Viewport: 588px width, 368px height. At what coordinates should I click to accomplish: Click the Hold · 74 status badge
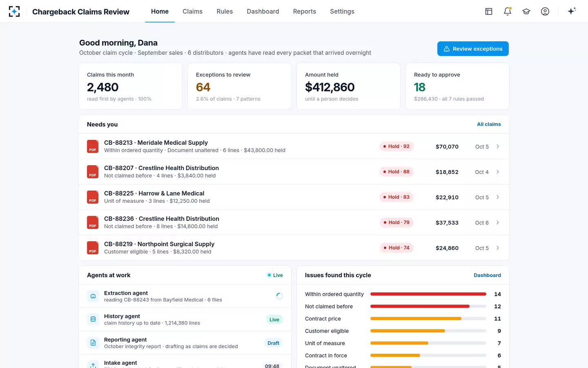pyautogui.click(x=396, y=248)
